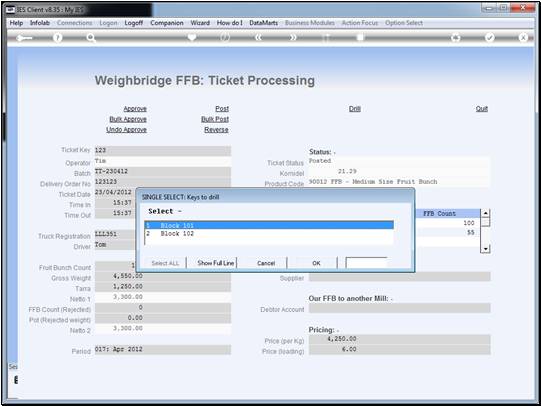Click the Show Full Line button
The image size is (541, 406).
coord(216,263)
